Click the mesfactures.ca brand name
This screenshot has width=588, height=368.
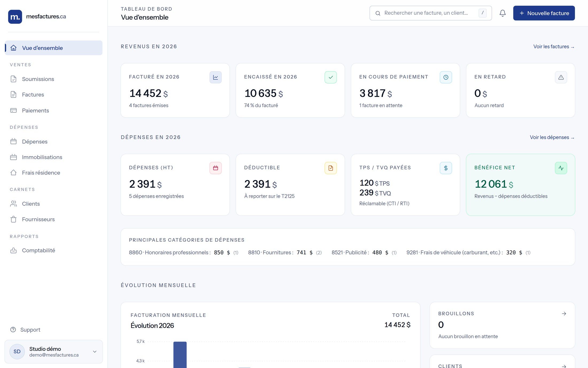(x=46, y=16)
